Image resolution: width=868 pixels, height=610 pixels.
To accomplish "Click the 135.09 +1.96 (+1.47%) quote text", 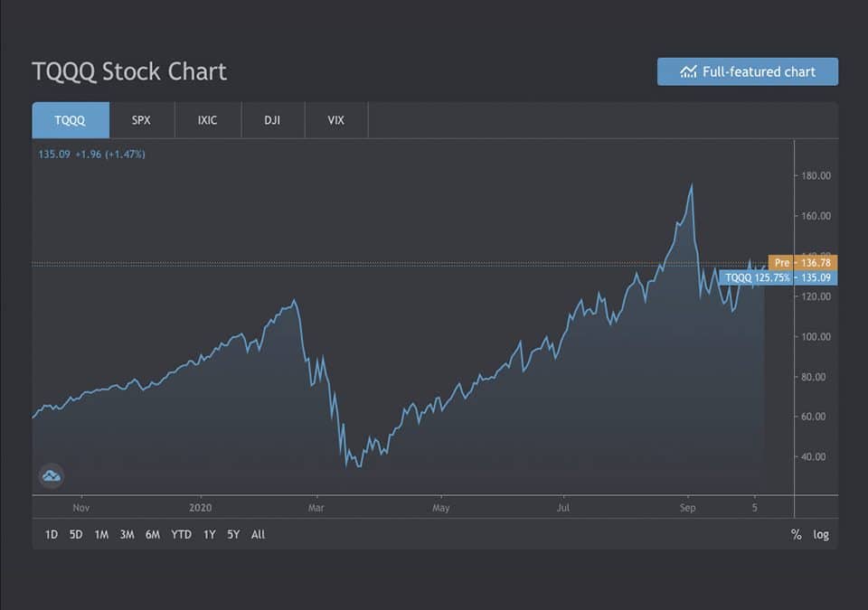I will 92,155.
